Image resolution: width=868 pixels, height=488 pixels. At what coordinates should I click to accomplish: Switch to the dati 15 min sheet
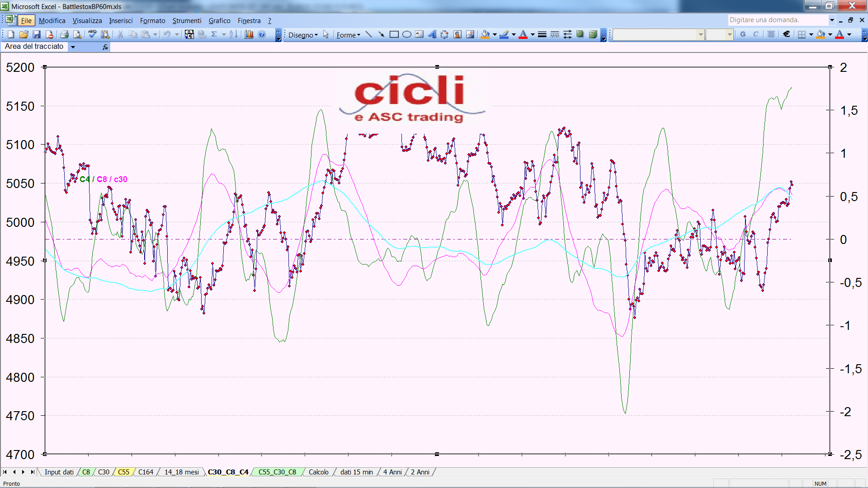357,472
